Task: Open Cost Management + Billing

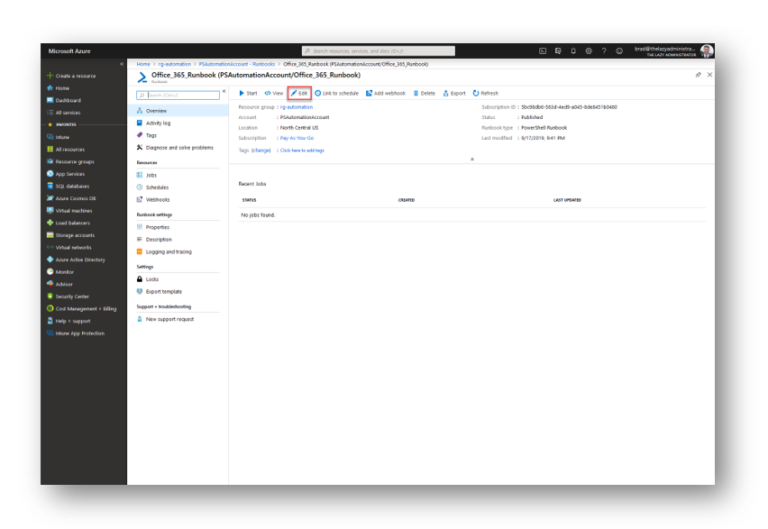Action: [82, 309]
